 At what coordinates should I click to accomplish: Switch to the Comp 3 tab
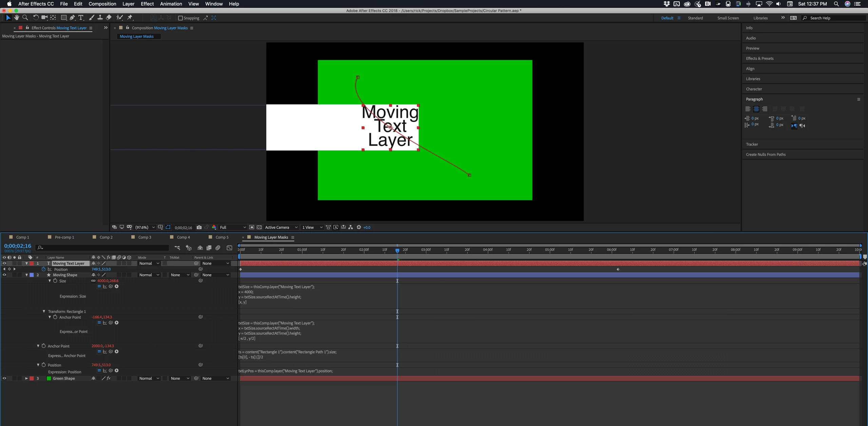[x=144, y=237]
